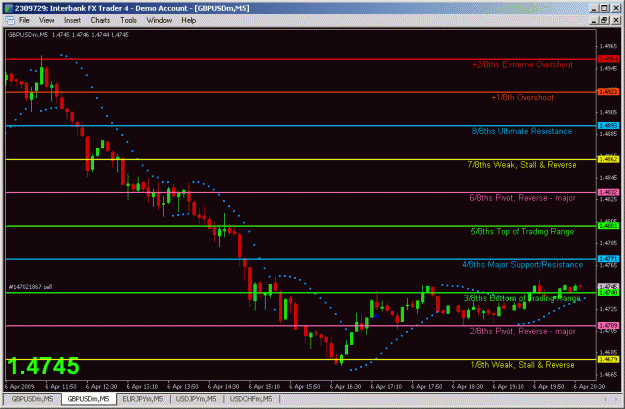Open the Tools menu
This screenshot has height=409, width=625.
(128, 20)
